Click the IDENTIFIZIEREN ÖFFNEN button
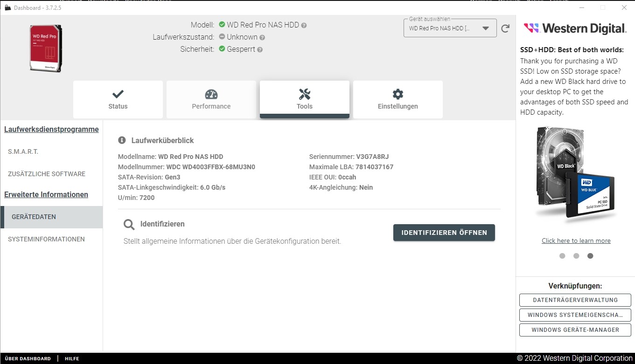 point(444,233)
